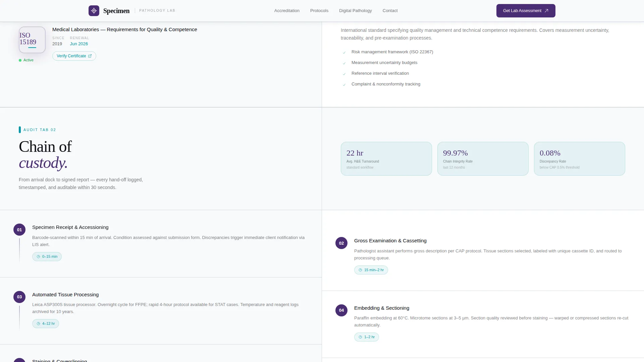Click the Get Lab Assessment button
Screen dimensions: 644x362
[x=526, y=11]
